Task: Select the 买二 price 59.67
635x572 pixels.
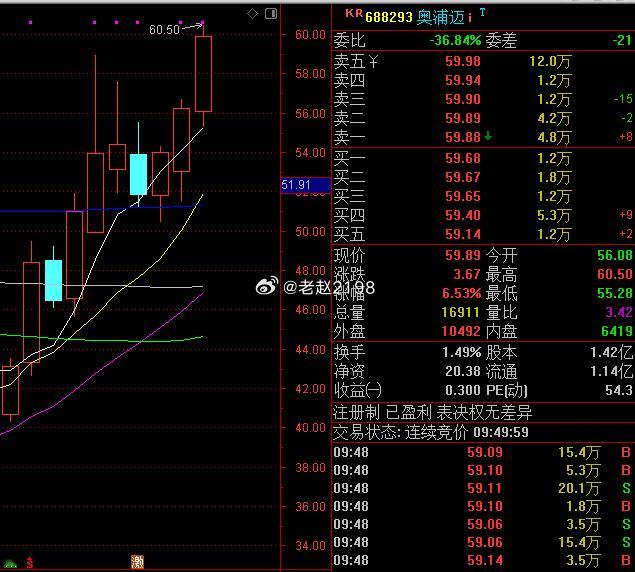Action: point(462,177)
